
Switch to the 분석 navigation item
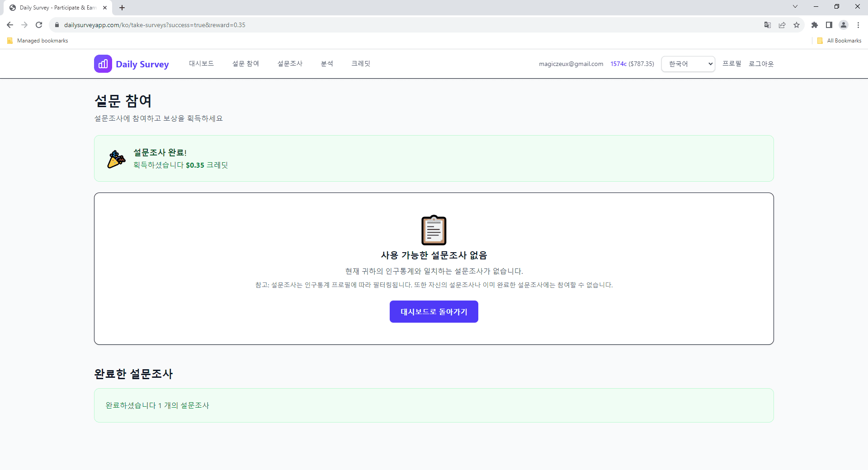[327, 63]
